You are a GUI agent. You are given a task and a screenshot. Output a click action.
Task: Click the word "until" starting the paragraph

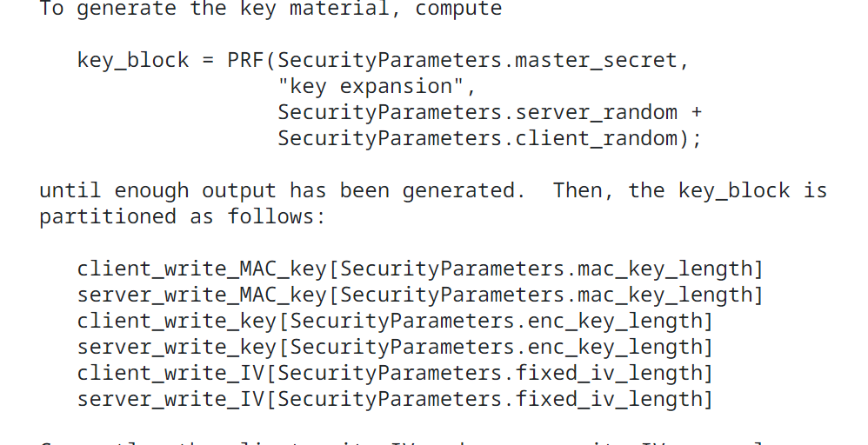(70, 190)
